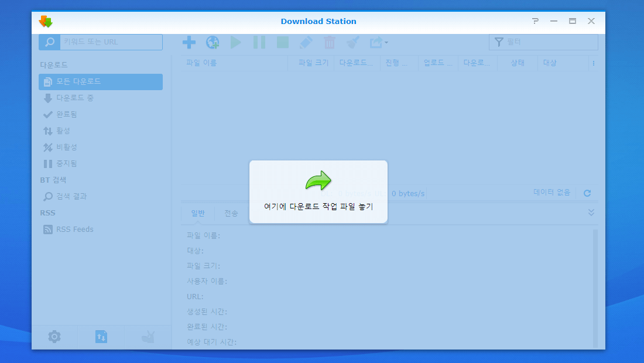Image resolution: width=644 pixels, height=363 pixels.
Task: Open RSS Feeds in sidebar
Action: pos(101,230)
